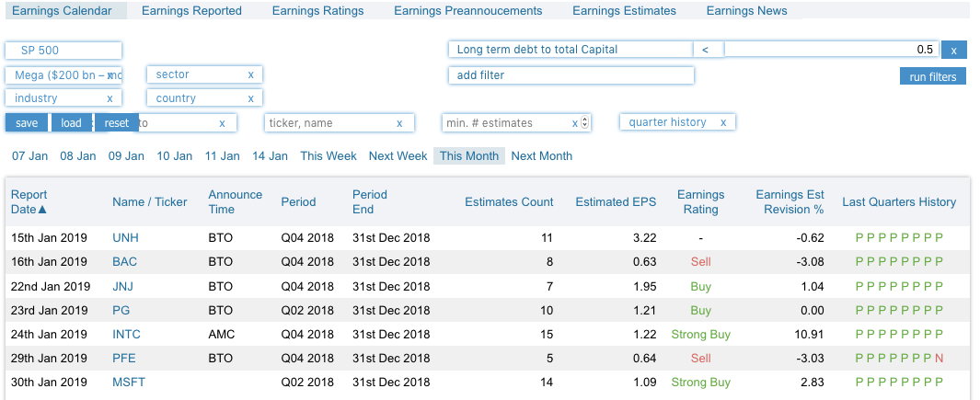This screenshot has width=980, height=400.
Task: Show earnings for This Week
Action: coord(329,155)
